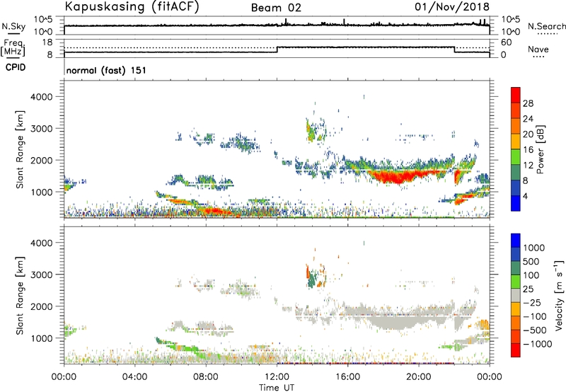Image resolution: width=566 pixels, height=392 pixels.
Task: Click the 28 tick on the power colorbar
Action: click(528, 103)
